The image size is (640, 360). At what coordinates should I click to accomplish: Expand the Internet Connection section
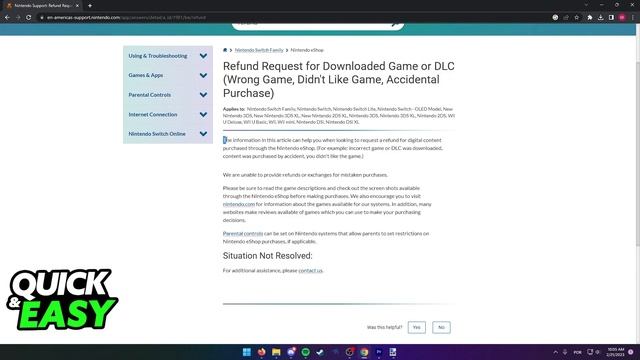tap(203, 115)
